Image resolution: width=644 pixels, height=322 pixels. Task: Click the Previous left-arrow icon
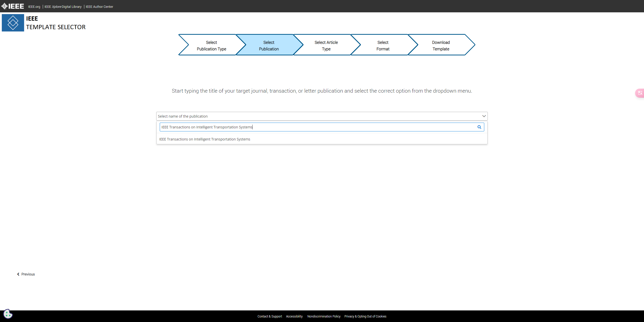point(18,274)
